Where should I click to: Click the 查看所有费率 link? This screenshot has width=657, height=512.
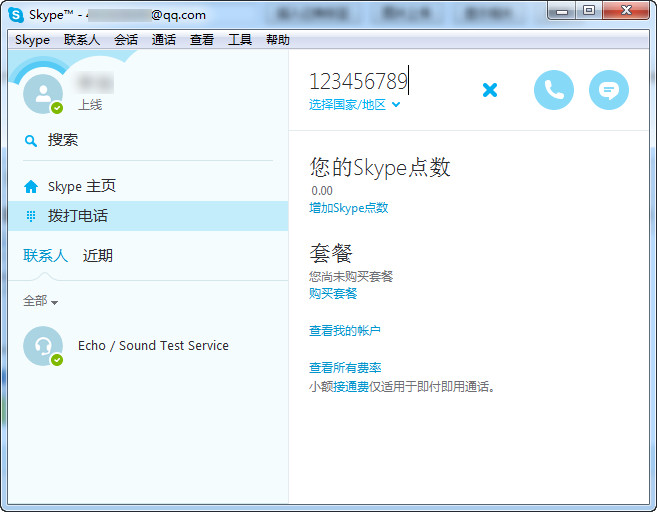[345, 367]
